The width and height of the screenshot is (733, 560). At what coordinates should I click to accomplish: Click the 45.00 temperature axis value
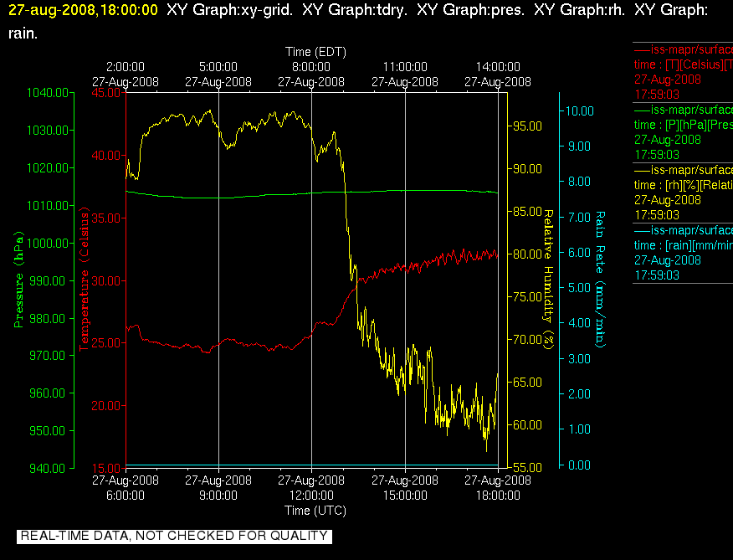tap(105, 93)
